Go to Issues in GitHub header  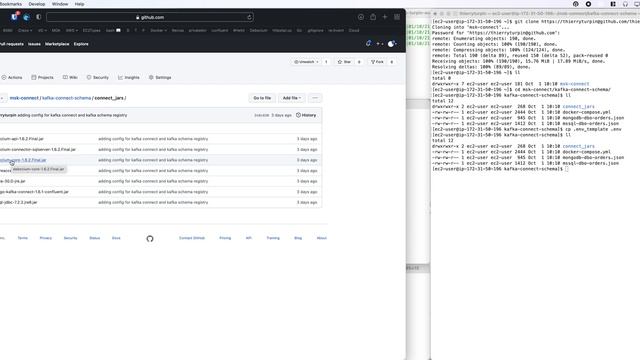click(34, 44)
